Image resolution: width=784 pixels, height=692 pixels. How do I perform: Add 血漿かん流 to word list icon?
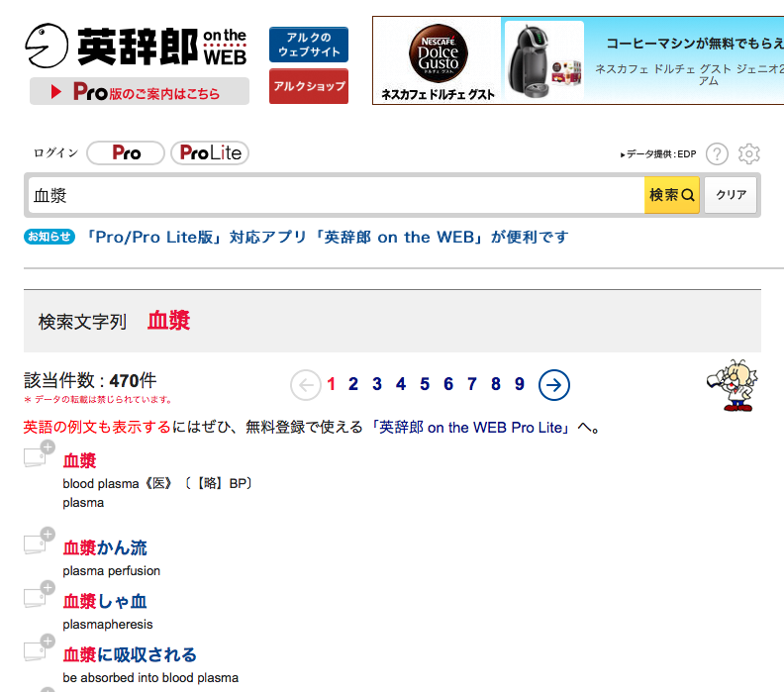tap(39, 541)
